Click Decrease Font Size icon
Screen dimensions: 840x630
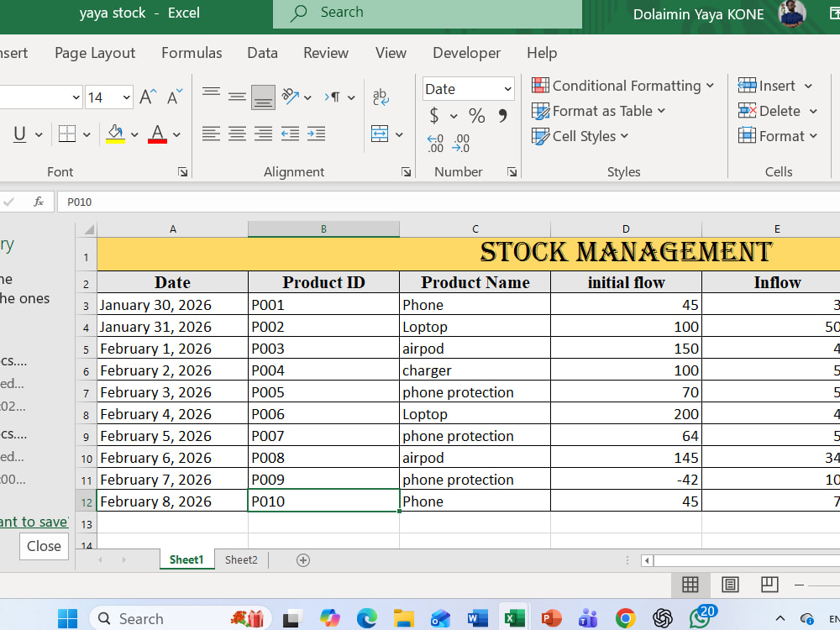[x=175, y=97]
